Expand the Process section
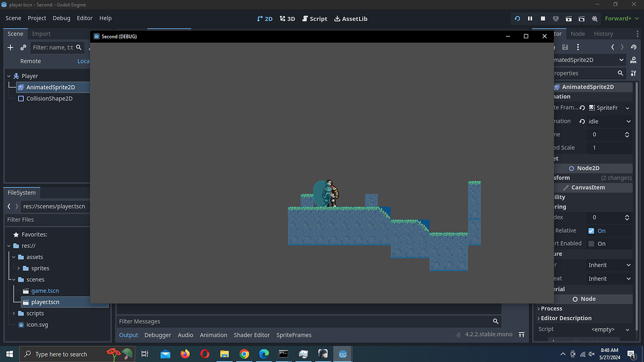 pos(550,309)
